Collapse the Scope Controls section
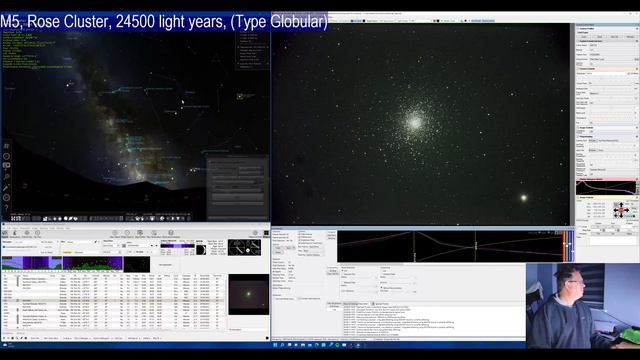Image resolution: width=640 pixels, height=360 pixels. [x=578, y=198]
